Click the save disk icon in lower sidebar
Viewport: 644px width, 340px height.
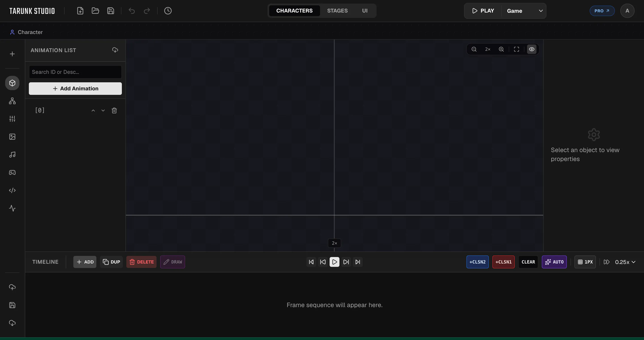tap(12, 305)
